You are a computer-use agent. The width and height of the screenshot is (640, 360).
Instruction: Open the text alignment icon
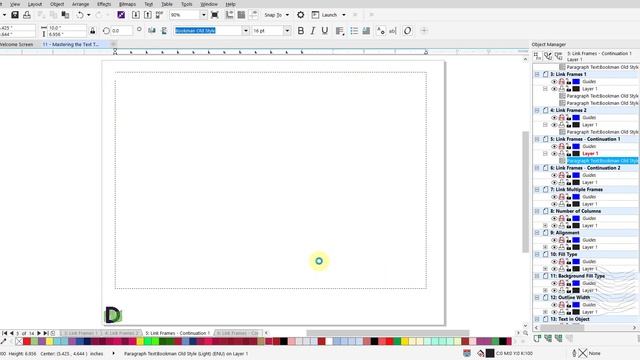click(x=340, y=31)
